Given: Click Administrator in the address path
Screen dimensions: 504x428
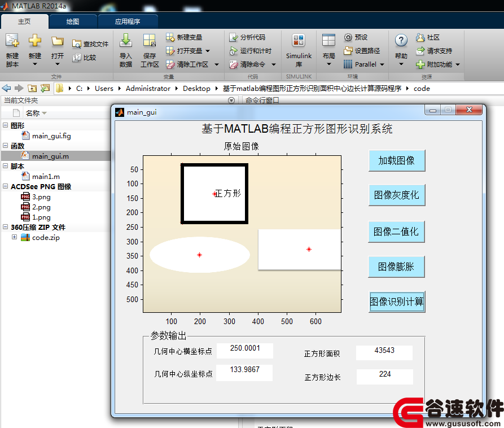Looking at the screenshot, I should click(148, 89).
